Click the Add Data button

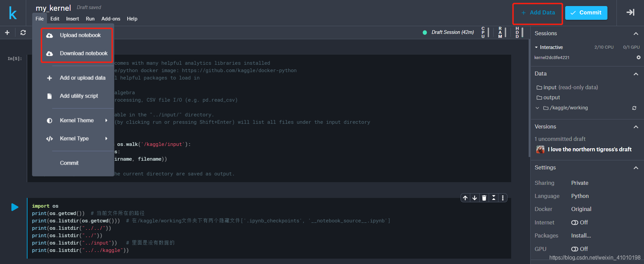pyautogui.click(x=538, y=13)
